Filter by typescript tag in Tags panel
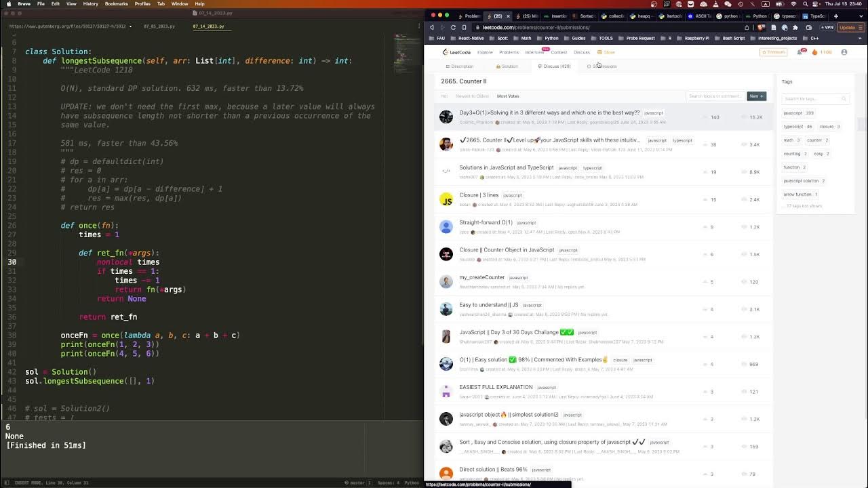The width and height of the screenshot is (868, 488). point(798,127)
